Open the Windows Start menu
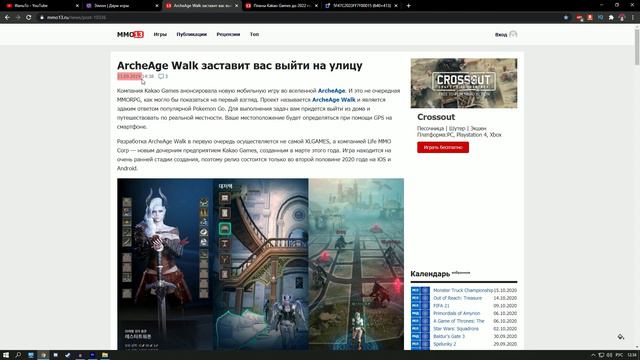640x360 pixels. point(6,355)
